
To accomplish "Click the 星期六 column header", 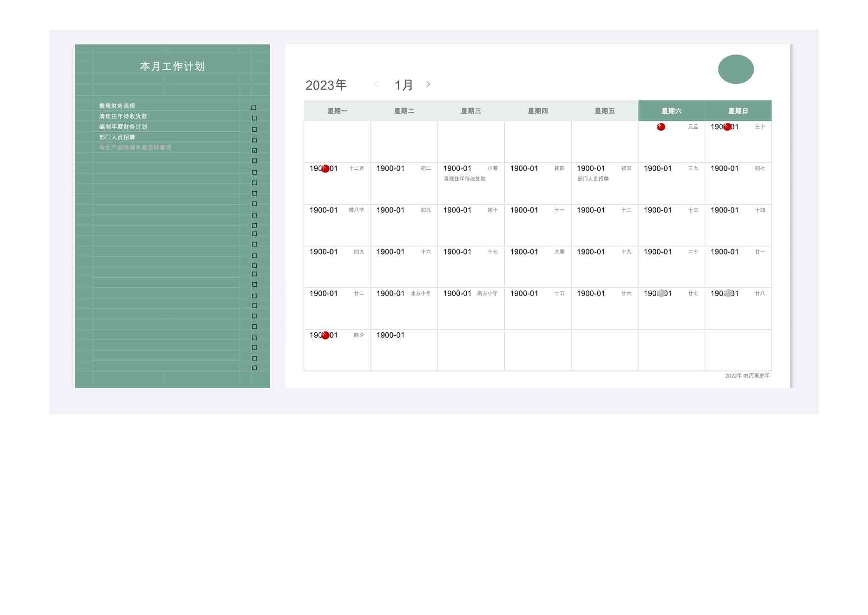I will pyautogui.click(x=672, y=111).
